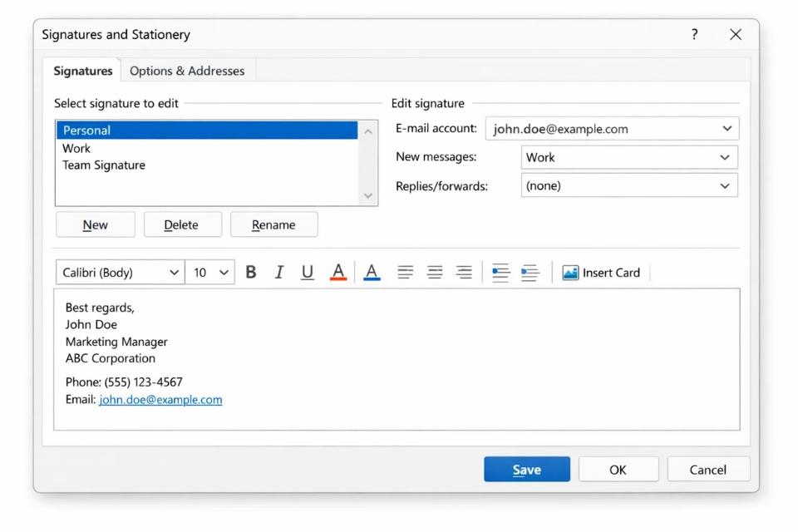Apply underline formatting
Screen dimensions: 798x532
(x=308, y=272)
